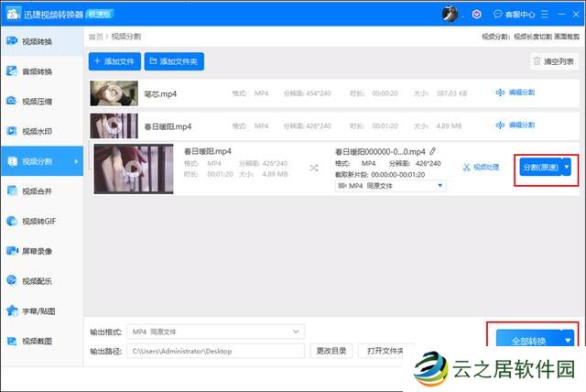Click the 输出路径 (output path) text field
The width and height of the screenshot is (586, 392).
click(216, 351)
